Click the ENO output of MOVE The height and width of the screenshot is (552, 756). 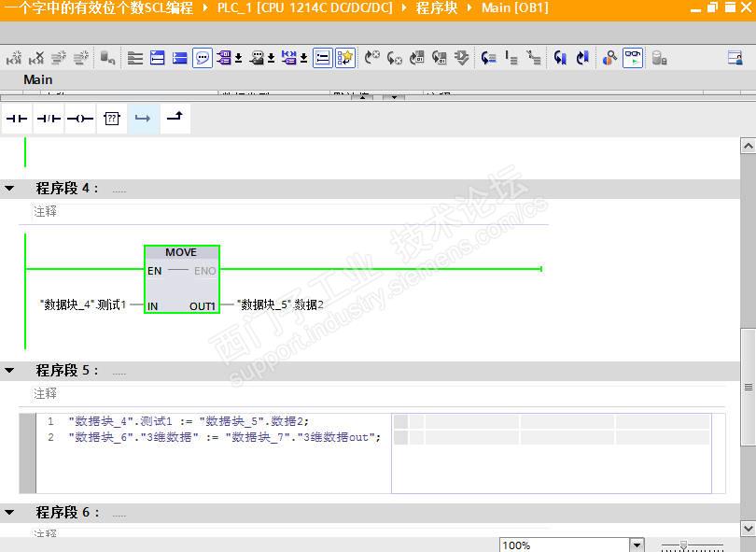coord(205,271)
